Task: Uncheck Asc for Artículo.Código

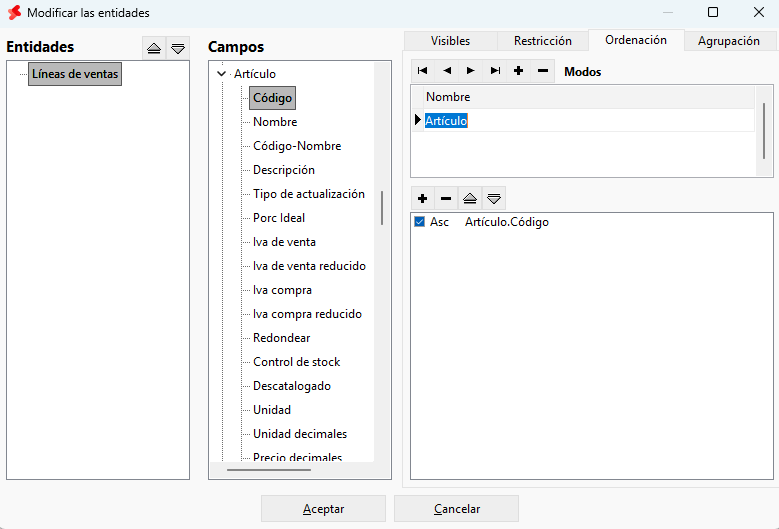Action: pos(419,222)
